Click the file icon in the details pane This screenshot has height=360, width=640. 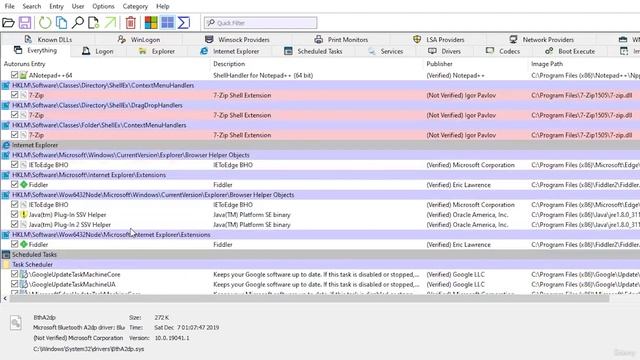tap(16, 323)
